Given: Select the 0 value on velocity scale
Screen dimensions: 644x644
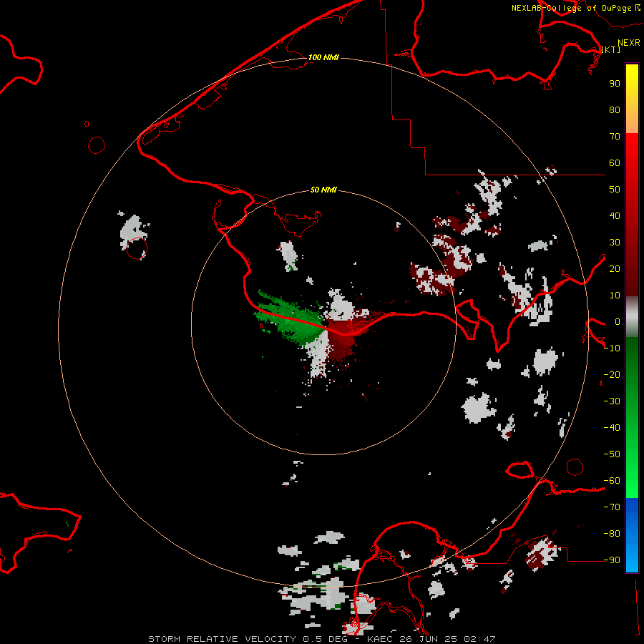Looking at the screenshot, I should (x=618, y=321).
